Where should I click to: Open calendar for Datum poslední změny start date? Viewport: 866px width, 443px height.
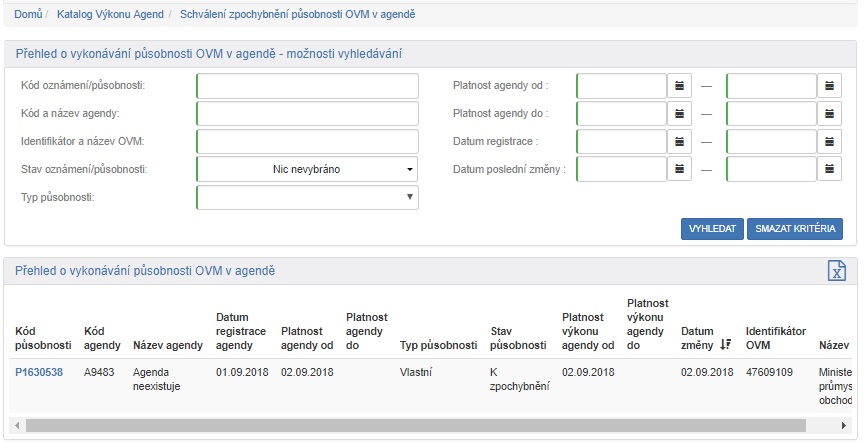679,170
